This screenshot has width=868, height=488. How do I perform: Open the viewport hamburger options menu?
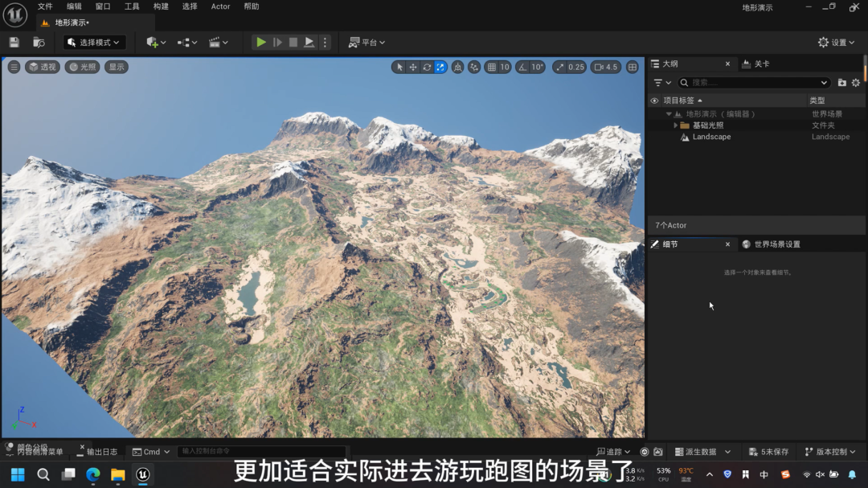click(x=14, y=67)
